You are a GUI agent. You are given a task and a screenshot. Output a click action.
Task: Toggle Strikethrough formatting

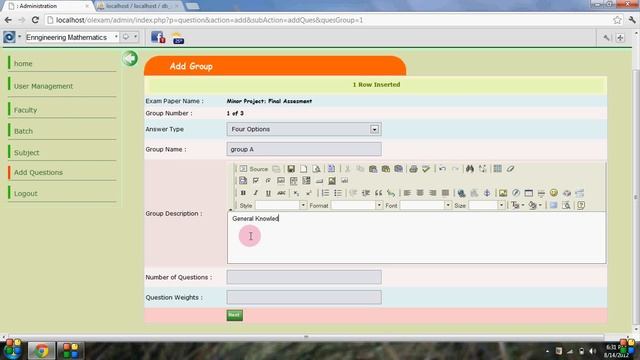[281, 193]
